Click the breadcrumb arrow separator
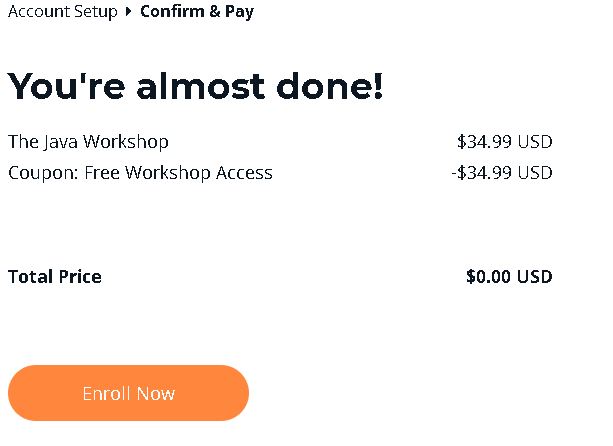 click(129, 12)
